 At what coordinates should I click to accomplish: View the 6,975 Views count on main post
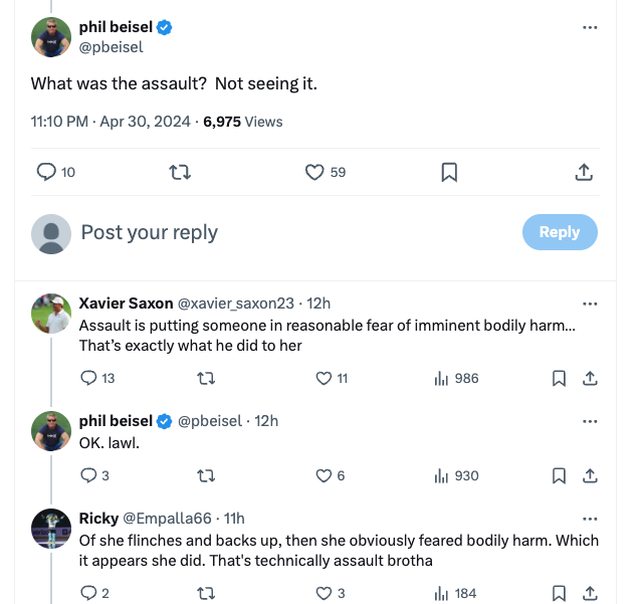pyautogui.click(x=243, y=122)
